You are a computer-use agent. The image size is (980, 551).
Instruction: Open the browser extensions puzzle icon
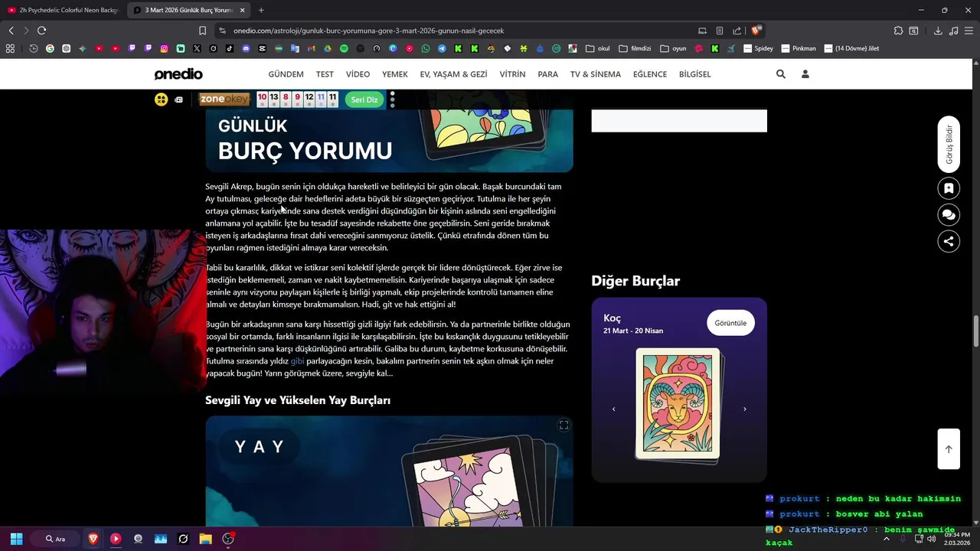[898, 31]
